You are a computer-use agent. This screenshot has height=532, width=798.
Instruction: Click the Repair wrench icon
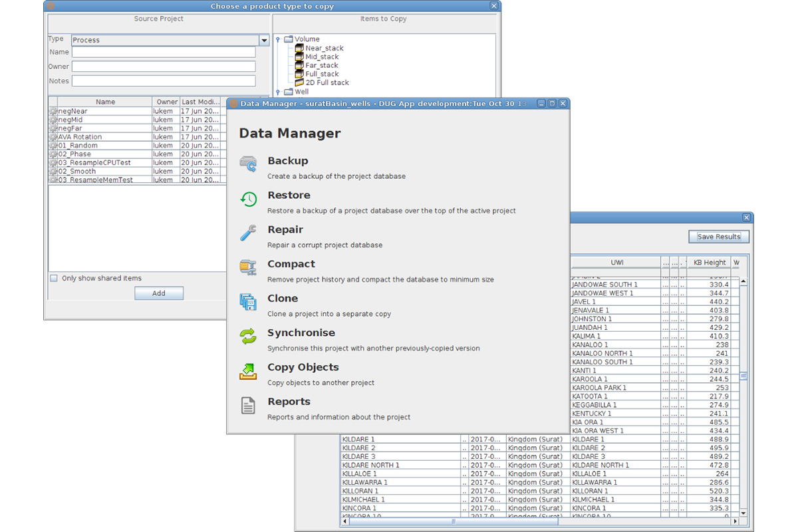point(248,233)
